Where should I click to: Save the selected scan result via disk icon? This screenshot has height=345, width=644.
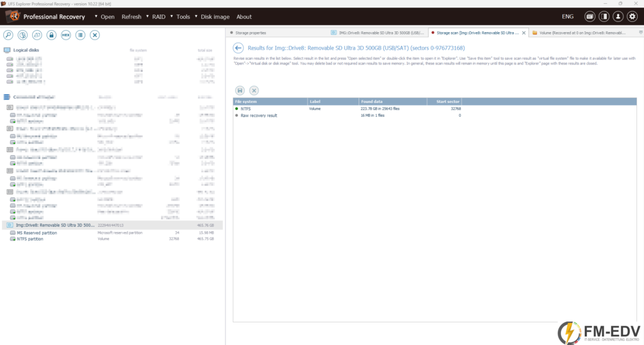pos(240,90)
